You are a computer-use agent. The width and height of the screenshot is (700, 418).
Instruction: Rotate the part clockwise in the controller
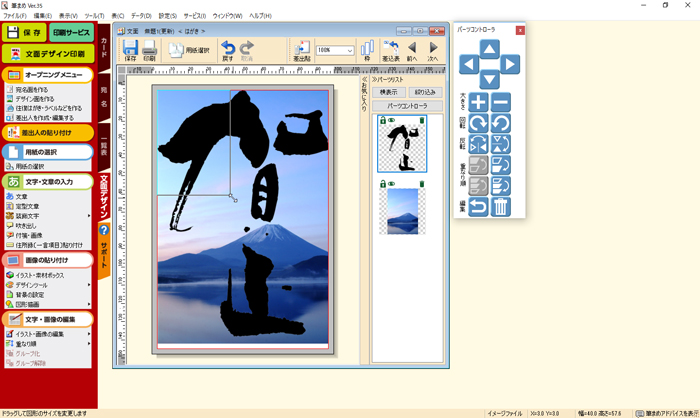pos(479,123)
